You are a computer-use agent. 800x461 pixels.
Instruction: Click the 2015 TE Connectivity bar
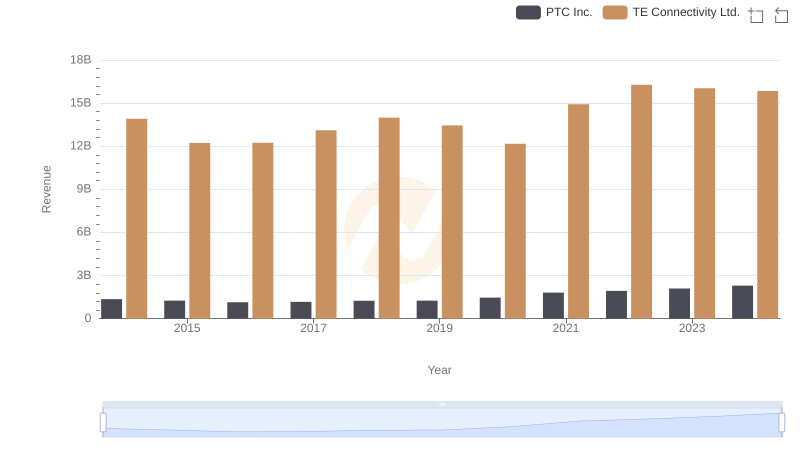(199, 230)
